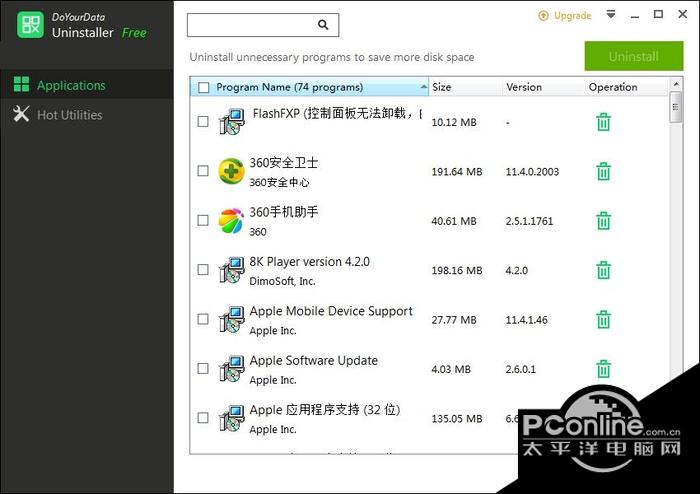
Task: Check the Apple Mobile Device Support checkbox
Action: tap(203, 319)
